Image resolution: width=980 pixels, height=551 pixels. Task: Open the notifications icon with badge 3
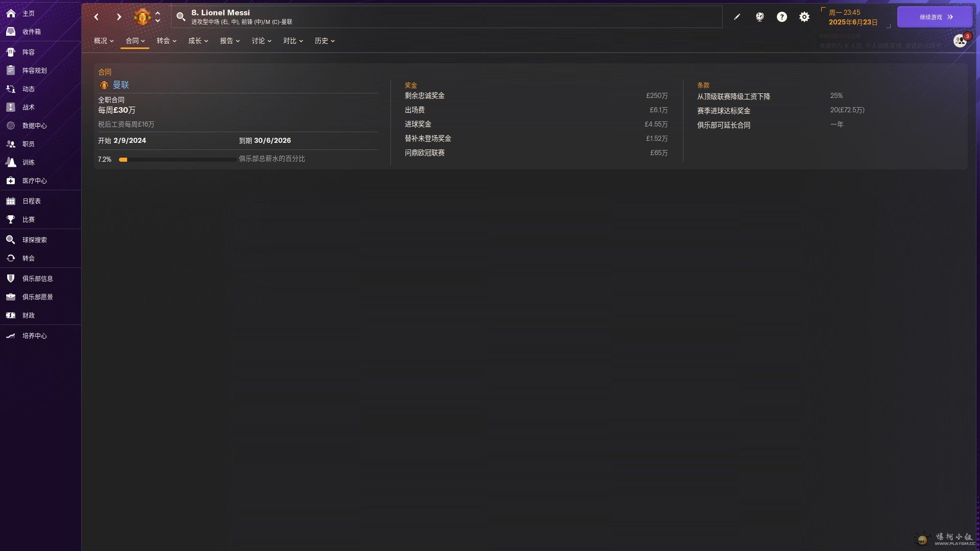pos(960,41)
